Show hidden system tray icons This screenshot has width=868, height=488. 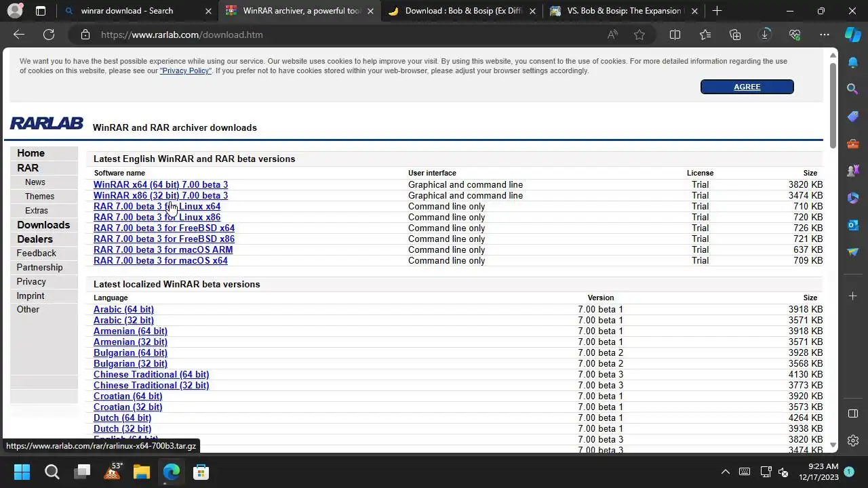click(x=725, y=472)
